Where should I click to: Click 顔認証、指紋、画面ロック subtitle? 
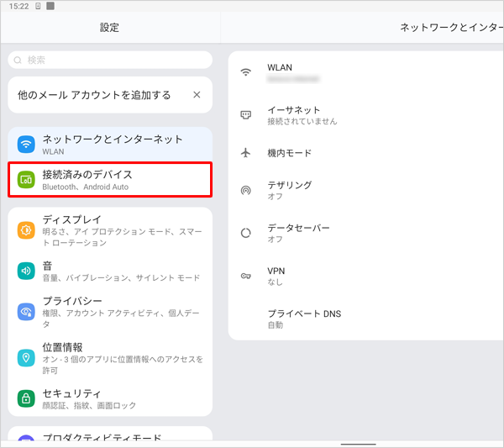(89, 405)
